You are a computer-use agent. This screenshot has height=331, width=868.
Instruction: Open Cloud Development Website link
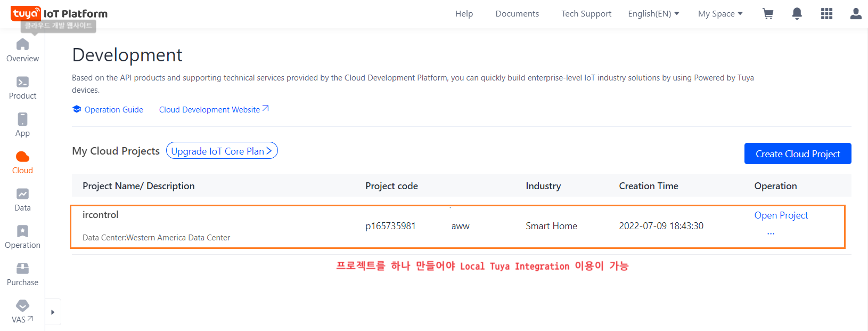[214, 110]
